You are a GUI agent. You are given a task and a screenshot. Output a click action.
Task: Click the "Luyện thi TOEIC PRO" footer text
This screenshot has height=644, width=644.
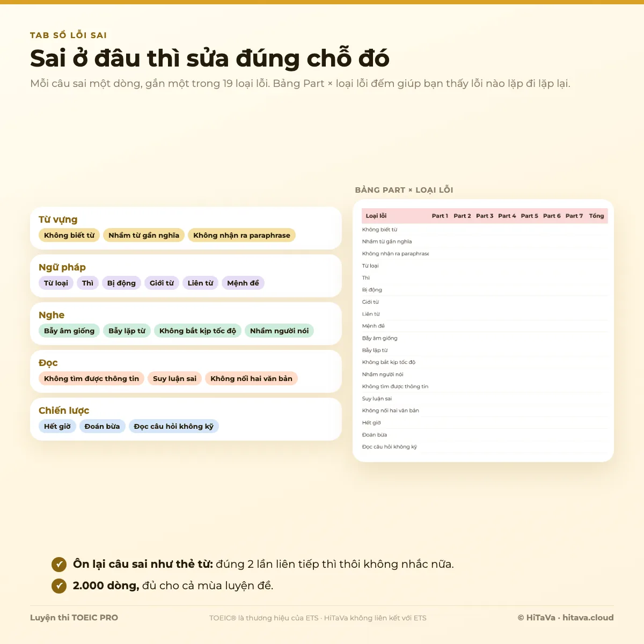pyautogui.click(x=74, y=618)
